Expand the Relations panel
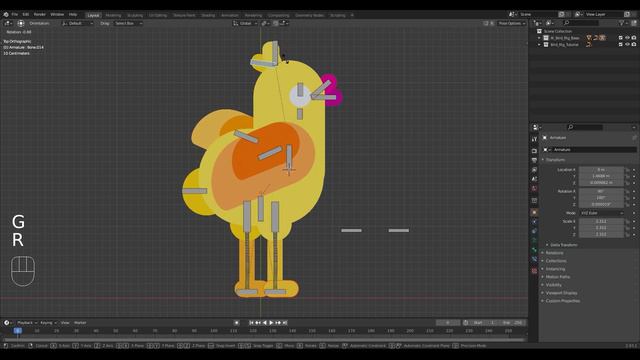640x360 pixels. pyautogui.click(x=553, y=253)
